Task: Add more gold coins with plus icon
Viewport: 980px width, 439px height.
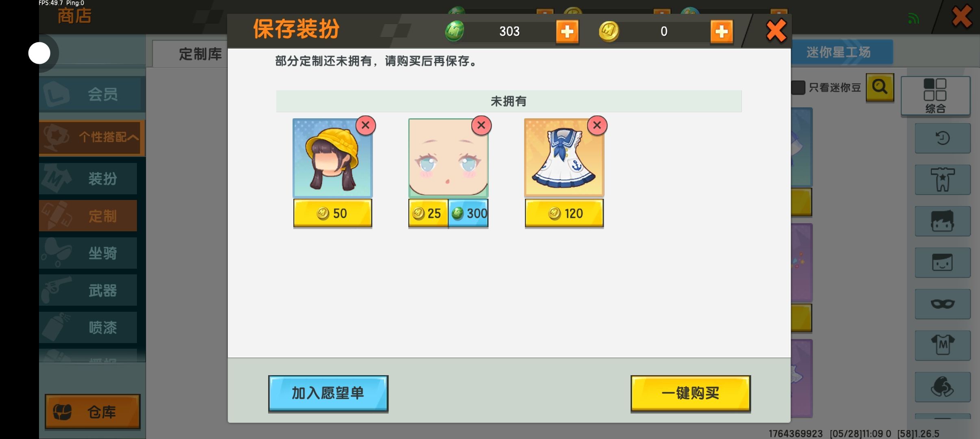Action: (x=722, y=31)
